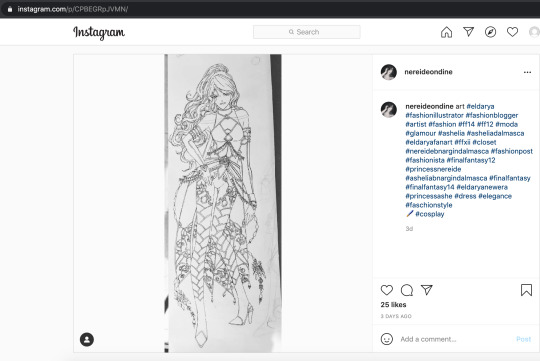Open nereideondine username in caption
Screen dimensions: 540x361
coord(429,106)
